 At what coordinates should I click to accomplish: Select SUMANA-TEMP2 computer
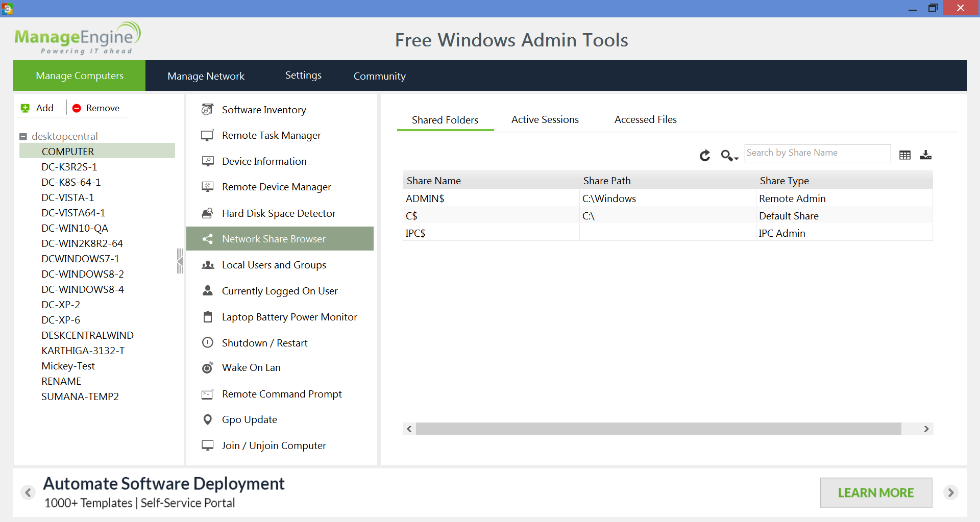[80, 396]
